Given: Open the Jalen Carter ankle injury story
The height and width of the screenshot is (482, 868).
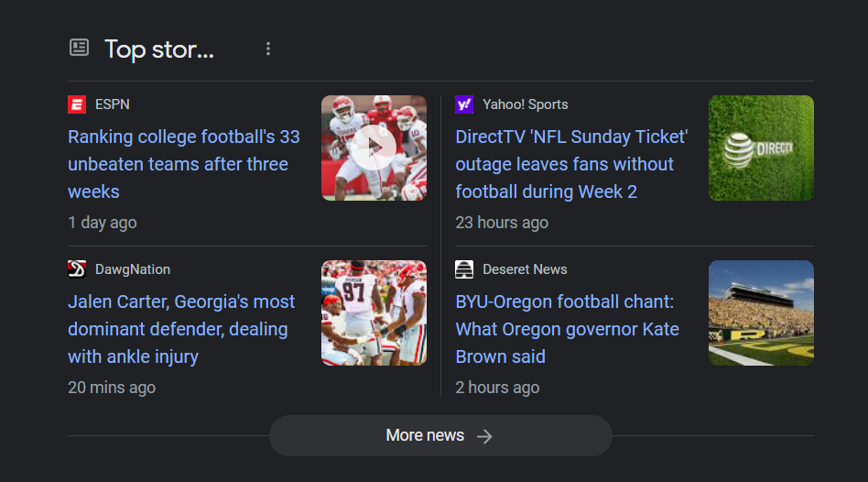Looking at the screenshot, I should (x=181, y=329).
